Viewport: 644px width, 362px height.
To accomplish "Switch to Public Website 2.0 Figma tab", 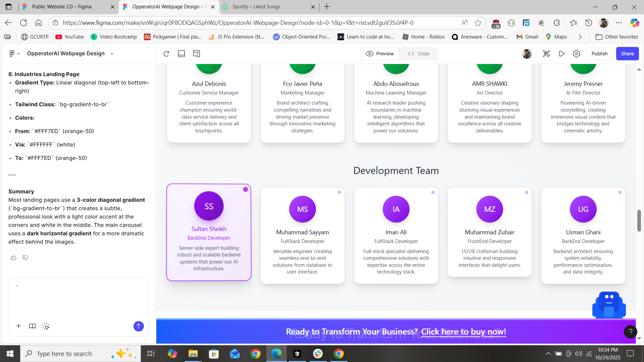I will [62, 7].
